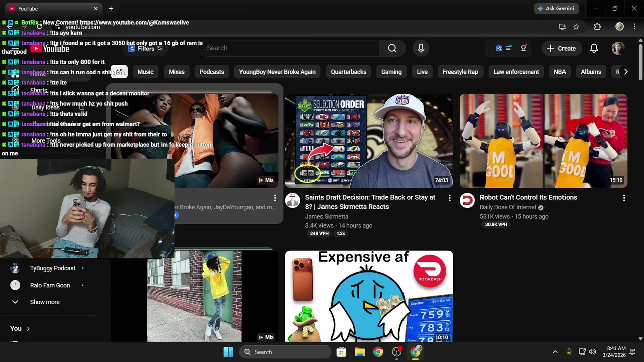Show the next category chips with the arrow
Image resolution: width=644 pixels, height=362 pixels.
point(625,72)
